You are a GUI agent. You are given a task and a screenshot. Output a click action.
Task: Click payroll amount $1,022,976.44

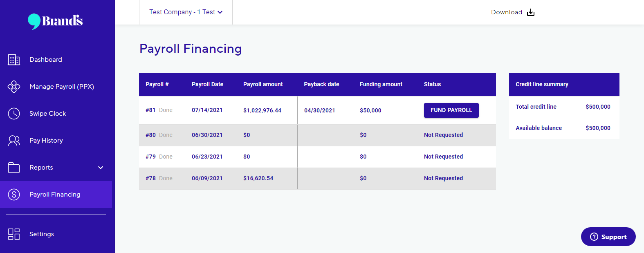pyautogui.click(x=262, y=110)
